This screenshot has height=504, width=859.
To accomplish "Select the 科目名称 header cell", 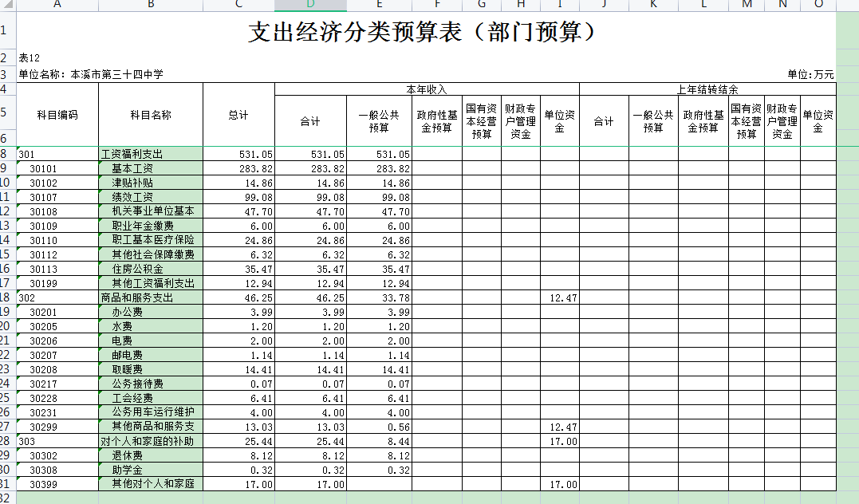I will point(151,115).
